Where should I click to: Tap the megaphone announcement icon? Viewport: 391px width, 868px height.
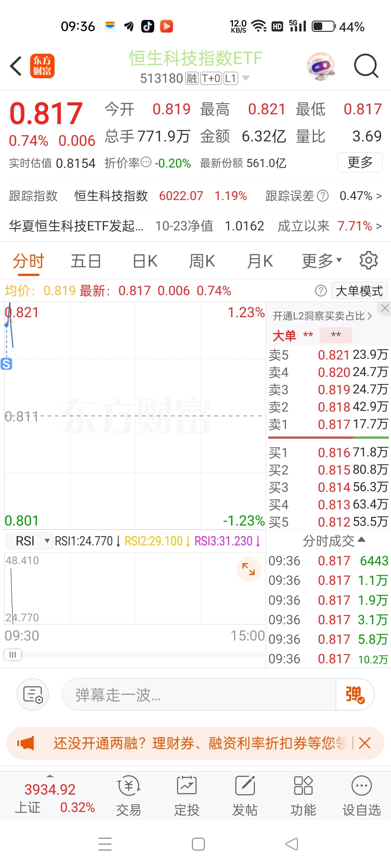tap(26, 743)
